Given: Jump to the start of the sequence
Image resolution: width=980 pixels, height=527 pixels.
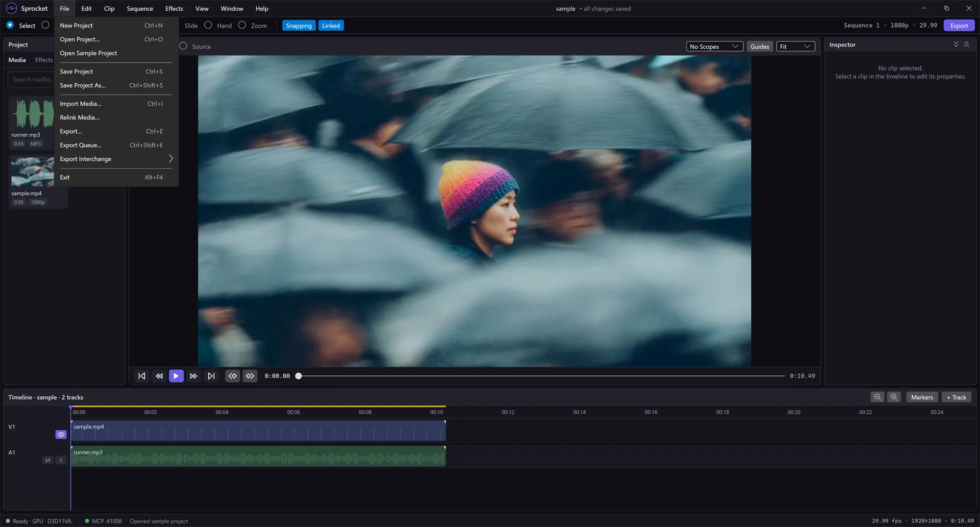Looking at the screenshot, I should click(142, 376).
